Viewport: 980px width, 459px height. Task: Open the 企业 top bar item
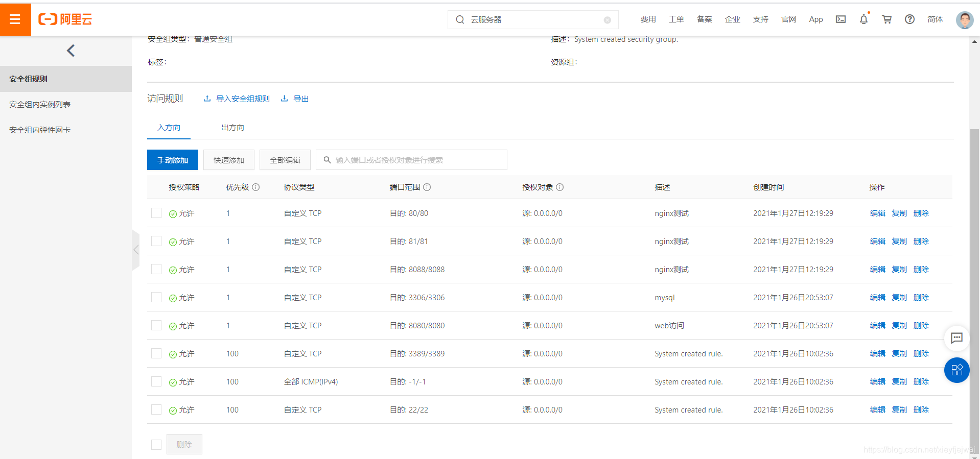tap(732, 19)
